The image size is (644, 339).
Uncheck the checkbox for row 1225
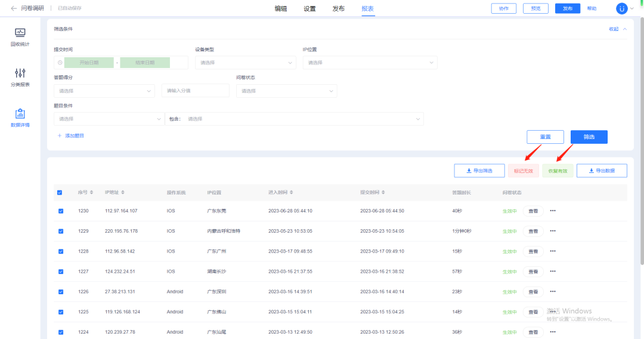pos(61,312)
